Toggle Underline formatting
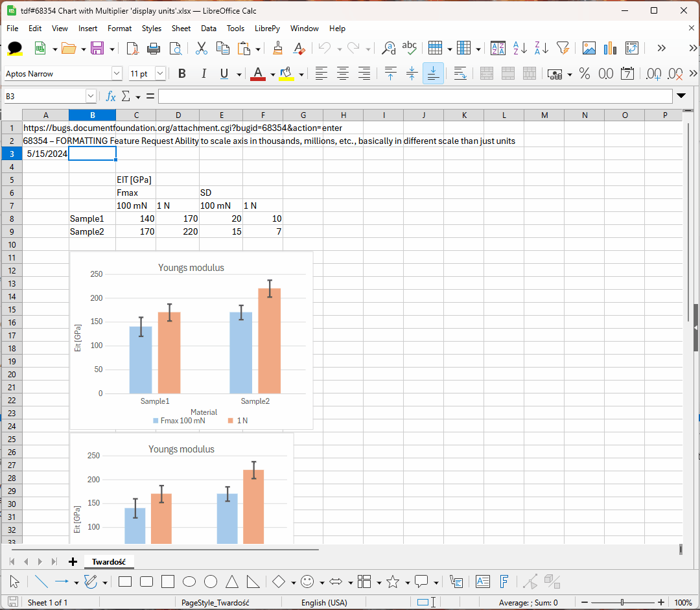 224,74
